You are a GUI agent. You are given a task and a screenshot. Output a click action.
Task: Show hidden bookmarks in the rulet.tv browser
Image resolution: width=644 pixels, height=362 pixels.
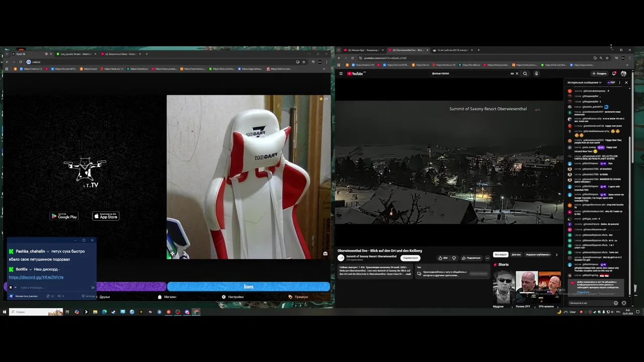(324, 69)
